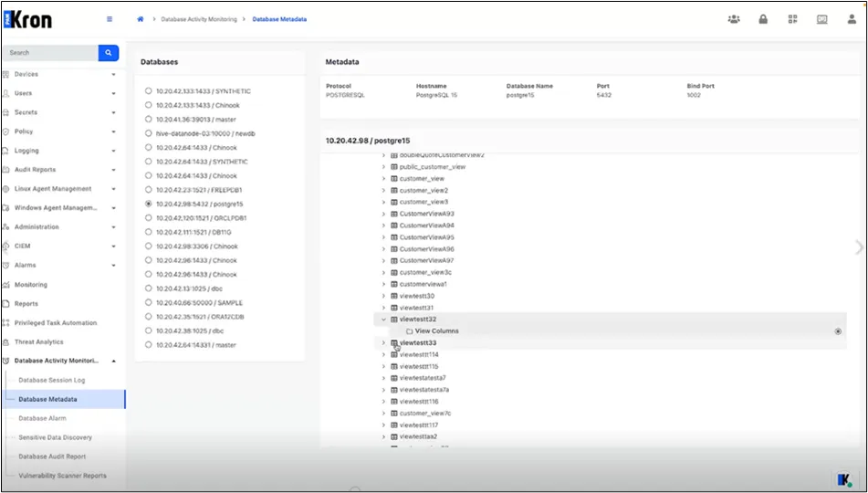The image size is (868, 493).
Task: Expand the CustomerViewA97 node
Action: 383,261
